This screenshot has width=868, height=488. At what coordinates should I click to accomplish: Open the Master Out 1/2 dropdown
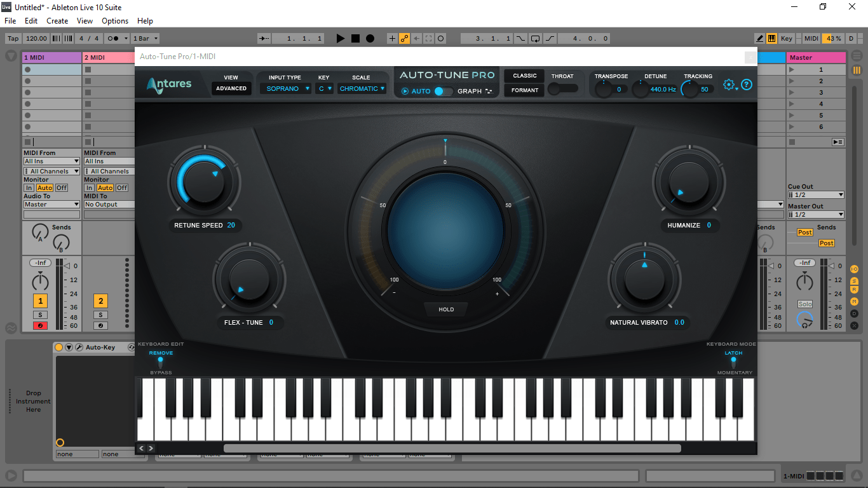(x=816, y=215)
